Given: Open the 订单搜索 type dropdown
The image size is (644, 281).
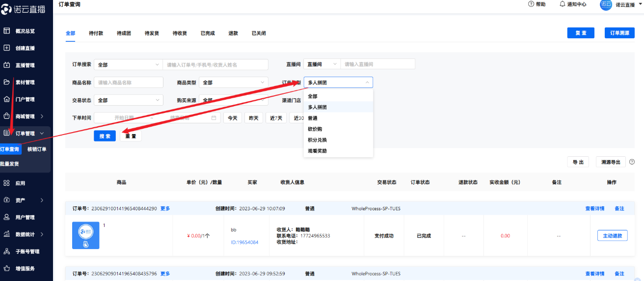Looking at the screenshot, I should 128,64.
